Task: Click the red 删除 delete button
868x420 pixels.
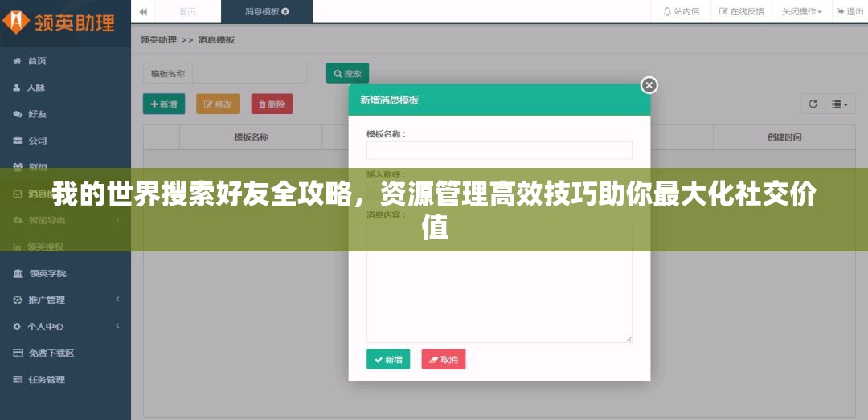Action: (272, 104)
